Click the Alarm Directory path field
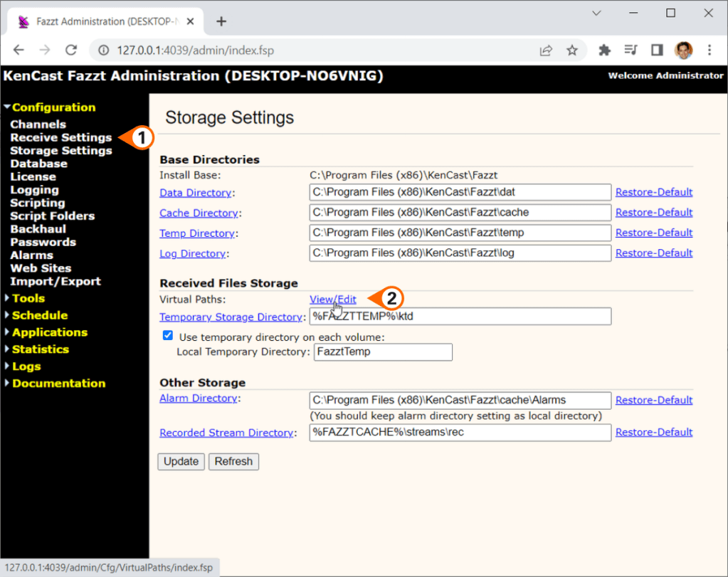 460,400
